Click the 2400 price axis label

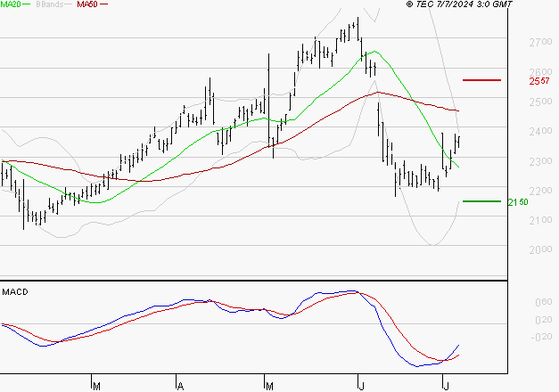tap(540, 132)
